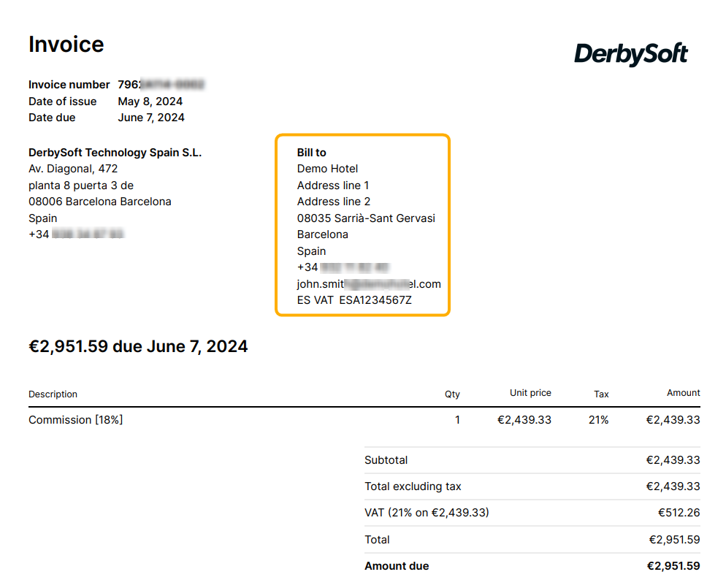Click 08006 Barcelona Barcelona line
Viewport: 726px width, 588px height.
pyautogui.click(x=100, y=202)
